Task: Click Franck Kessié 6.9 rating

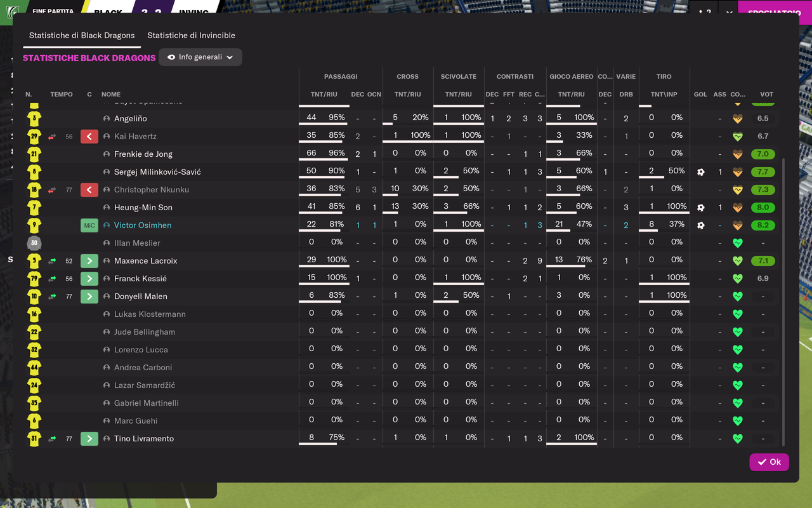Action: 763,279
